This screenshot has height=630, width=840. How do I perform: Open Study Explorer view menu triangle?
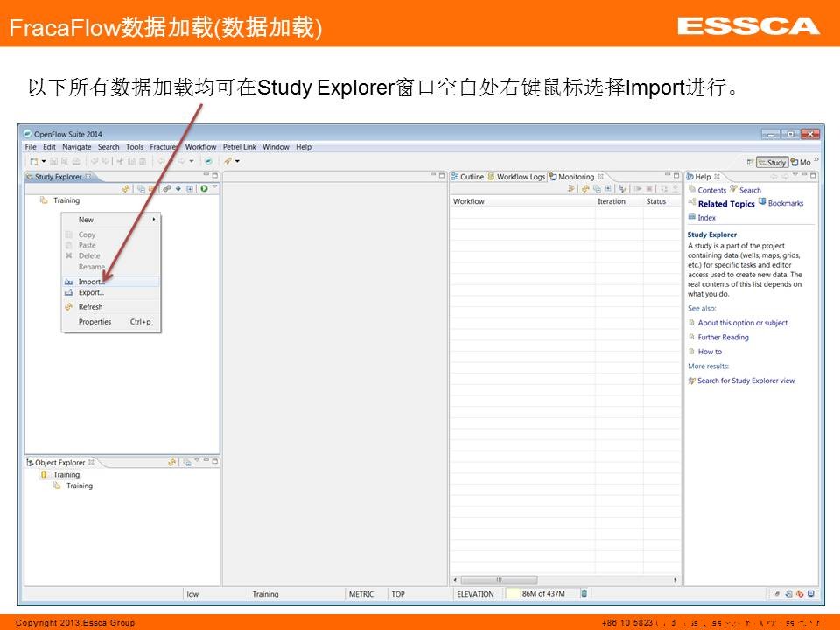214,187
